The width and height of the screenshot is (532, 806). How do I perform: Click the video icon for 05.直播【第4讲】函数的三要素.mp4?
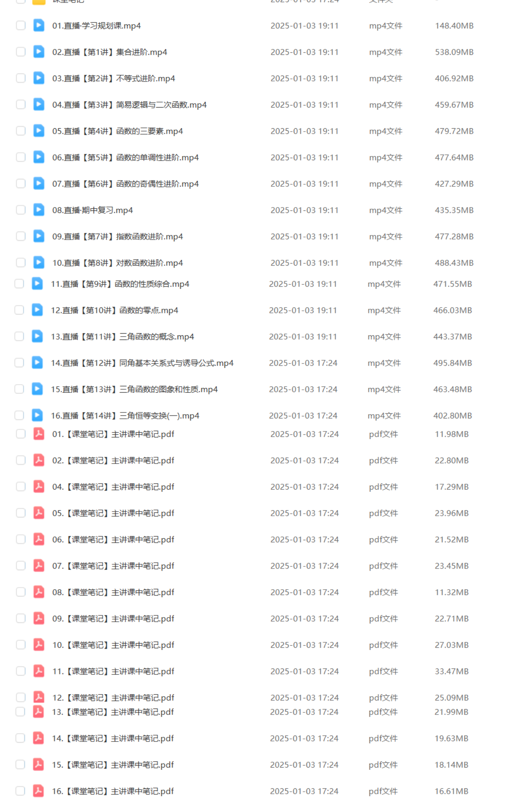point(39,131)
